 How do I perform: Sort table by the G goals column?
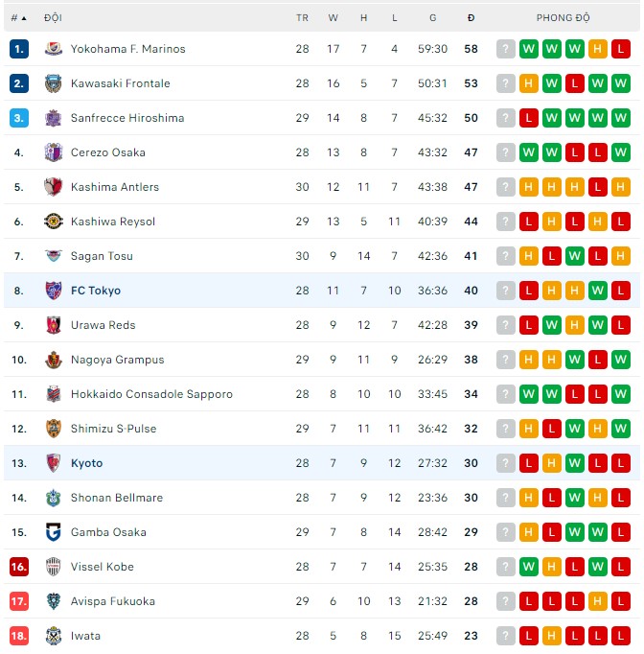[432, 17]
